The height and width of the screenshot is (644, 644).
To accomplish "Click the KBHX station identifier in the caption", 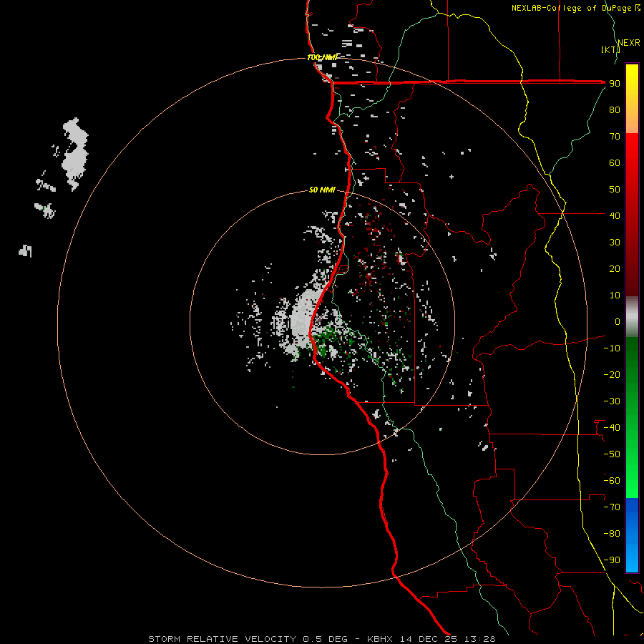I will 380,639.
